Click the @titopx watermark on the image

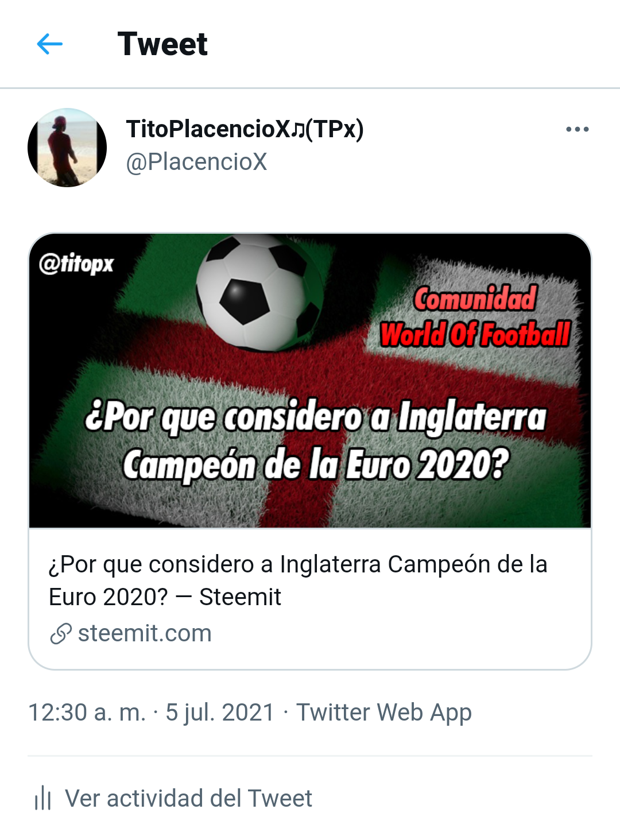pyautogui.click(x=76, y=264)
